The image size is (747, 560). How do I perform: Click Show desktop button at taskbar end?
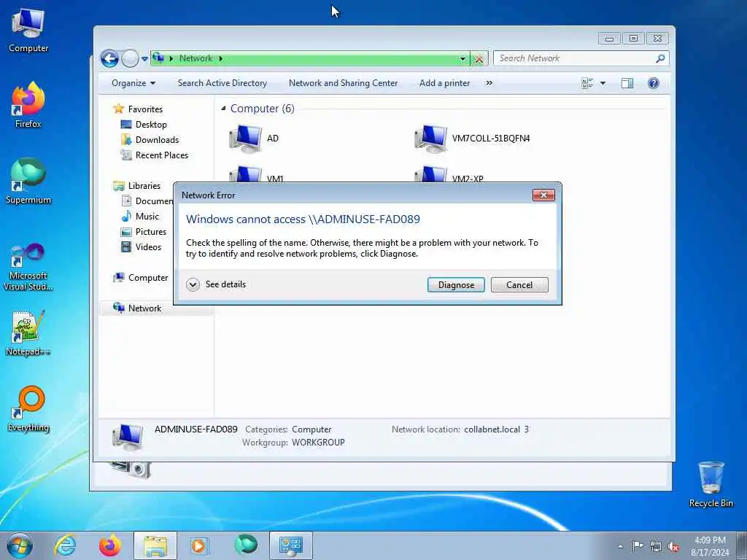tap(742, 545)
